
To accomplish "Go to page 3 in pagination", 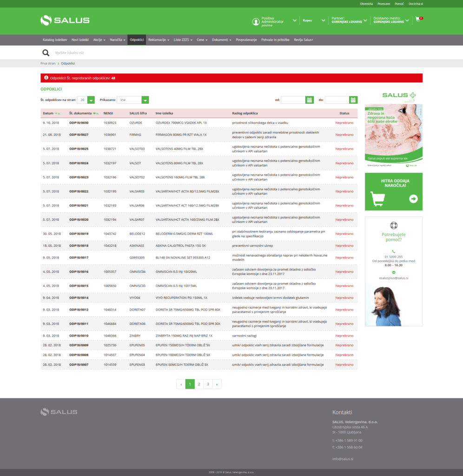I will (208, 384).
